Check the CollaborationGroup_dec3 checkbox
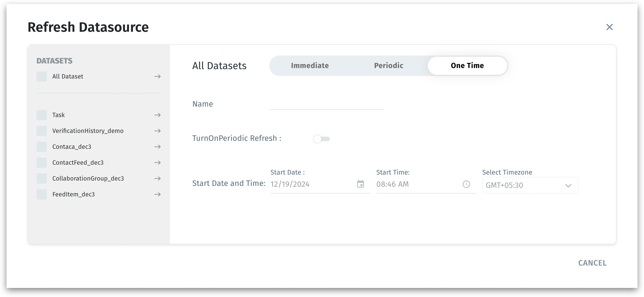 pyautogui.click(x=42, y=179)
